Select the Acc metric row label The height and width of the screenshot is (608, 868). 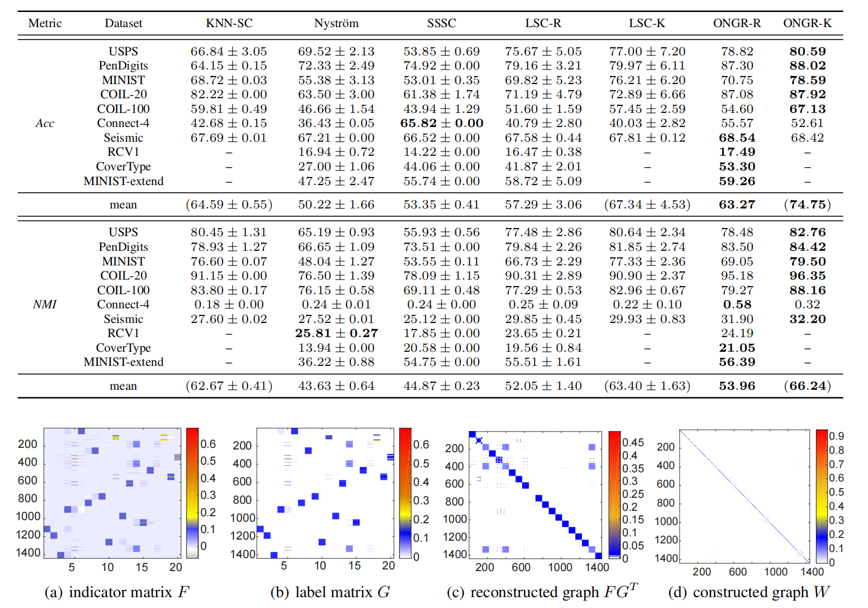pyautogui.click(x=45, y=123)
